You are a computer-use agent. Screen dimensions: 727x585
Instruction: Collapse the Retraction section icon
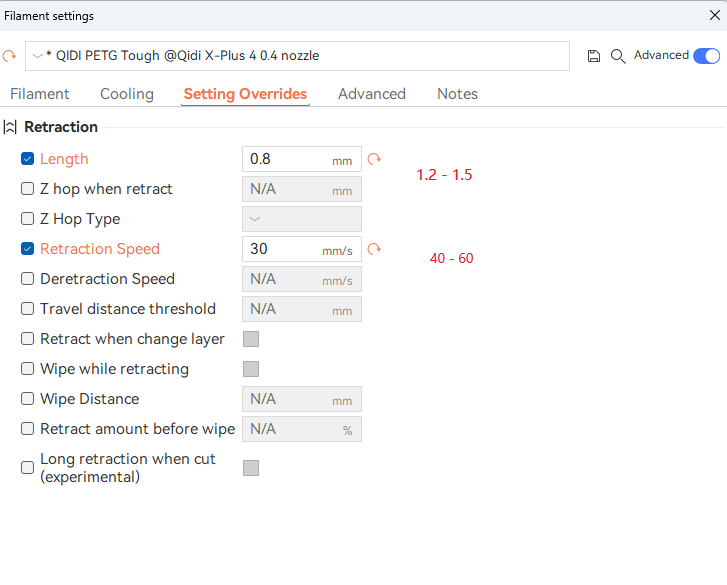click(x=11, y=127)
